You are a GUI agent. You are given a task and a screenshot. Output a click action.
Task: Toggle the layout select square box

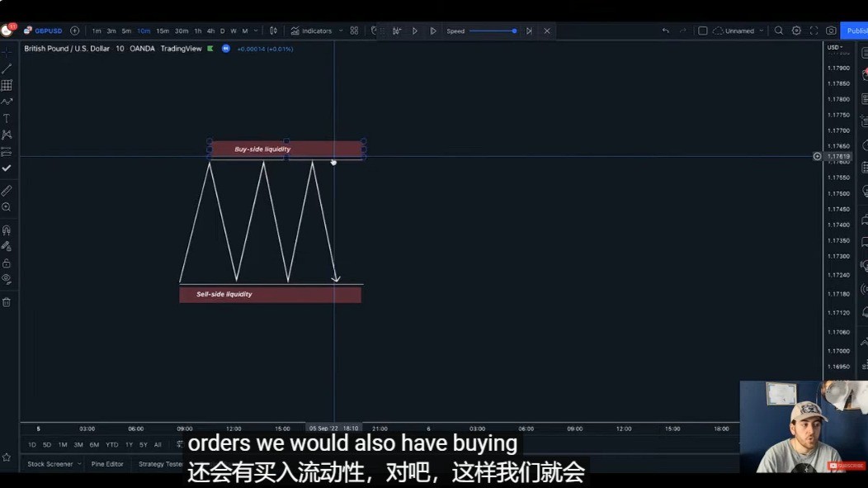pos(702,31)
